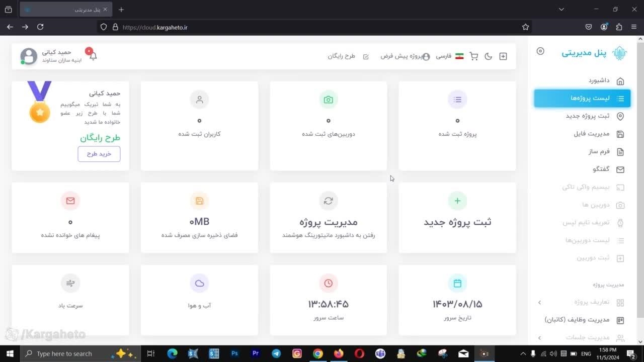Click the green plus icon for ثبت پروژه جدید

point(457,201)
